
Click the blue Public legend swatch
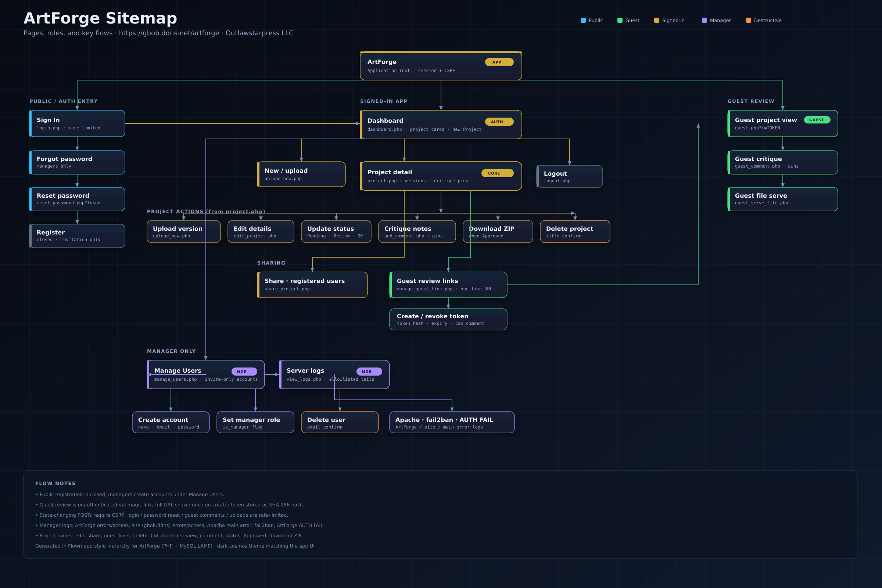click(583, 20)
